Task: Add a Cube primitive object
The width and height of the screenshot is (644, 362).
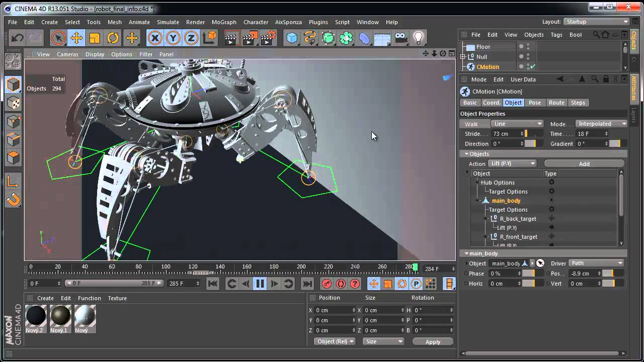Action: click(x=292, y=38)
